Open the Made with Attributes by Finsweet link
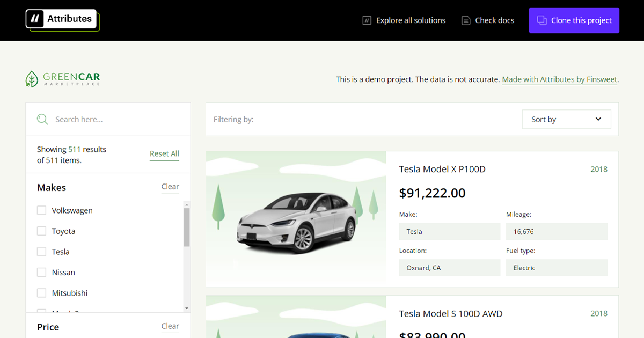The height and width of the screenshot is (338, 644). tap(559, 79)
